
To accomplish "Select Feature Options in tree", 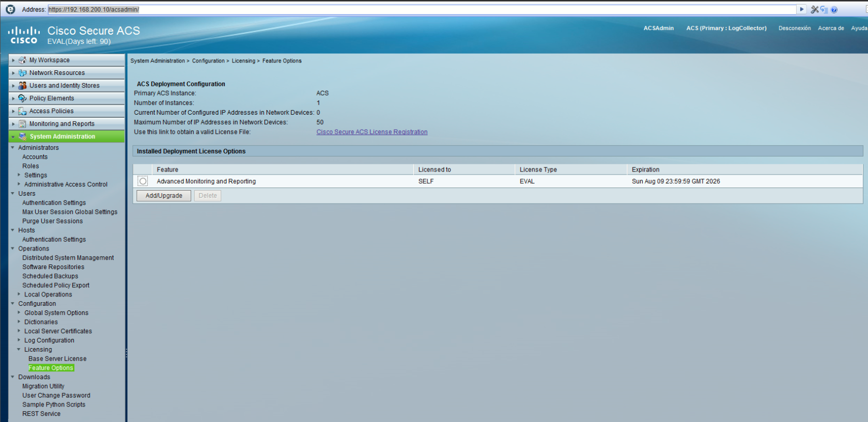I will 51,368.
